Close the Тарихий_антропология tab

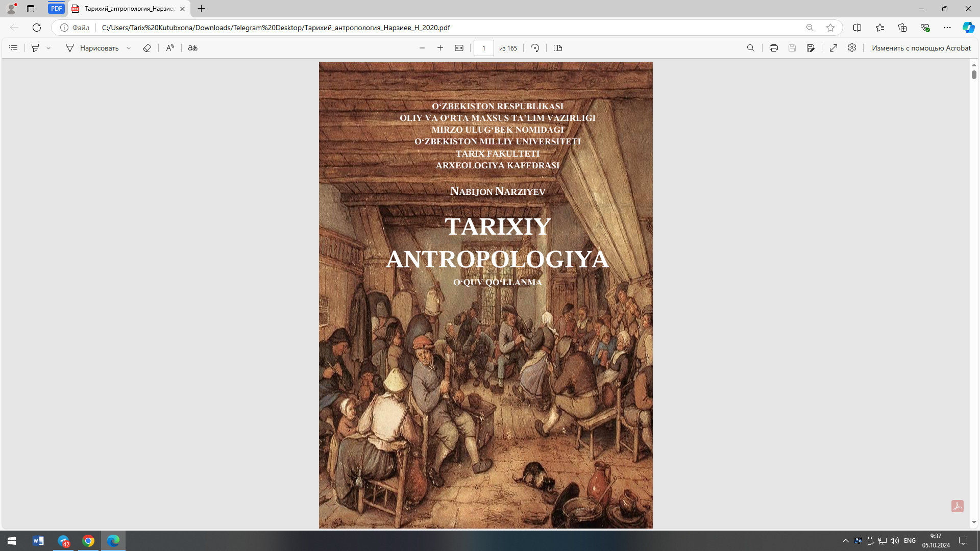(x=182, y=9)
